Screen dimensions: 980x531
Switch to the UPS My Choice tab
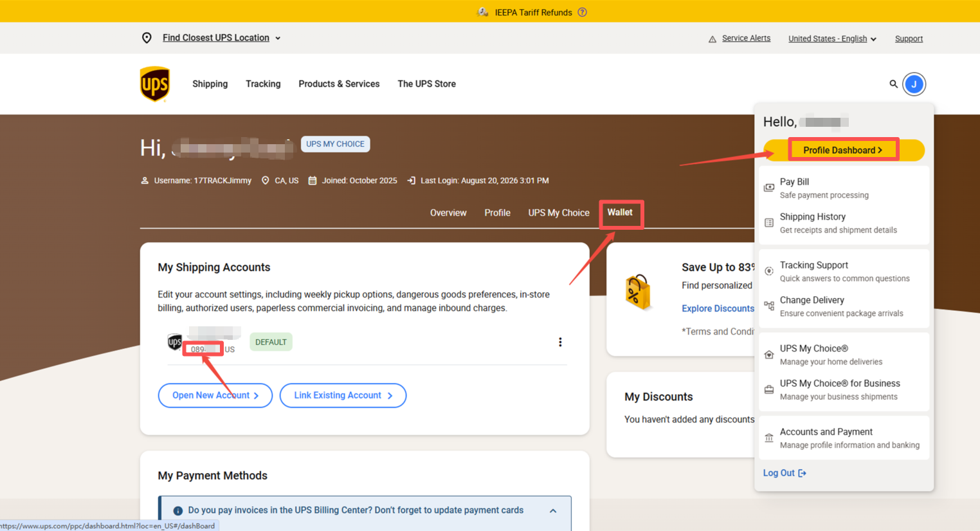point(559,213)
